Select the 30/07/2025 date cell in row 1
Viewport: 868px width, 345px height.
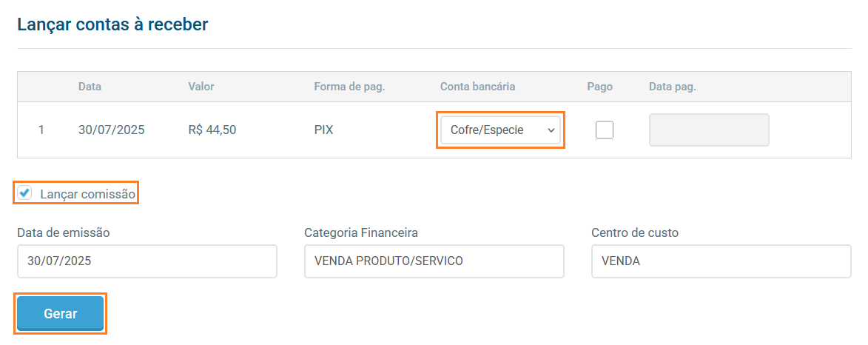(x=111, y=130)
